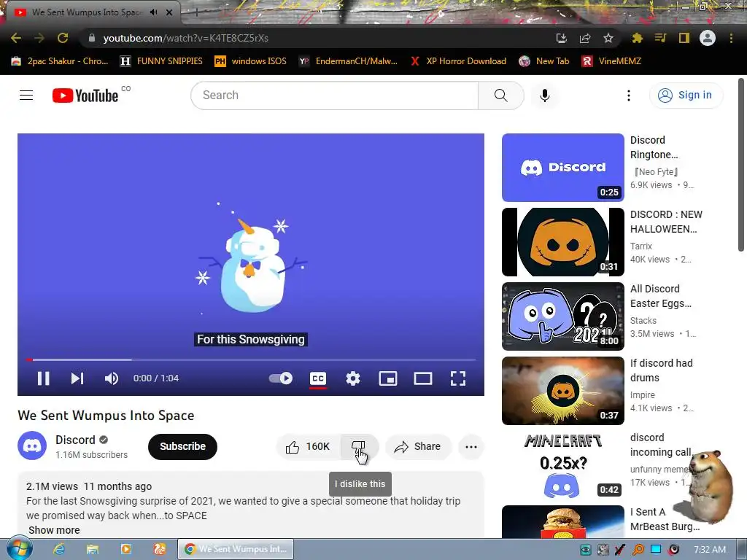This screenshot has height=560, width=747.
Task: Open YouTube guide hamburger menu
Action: 26,96
